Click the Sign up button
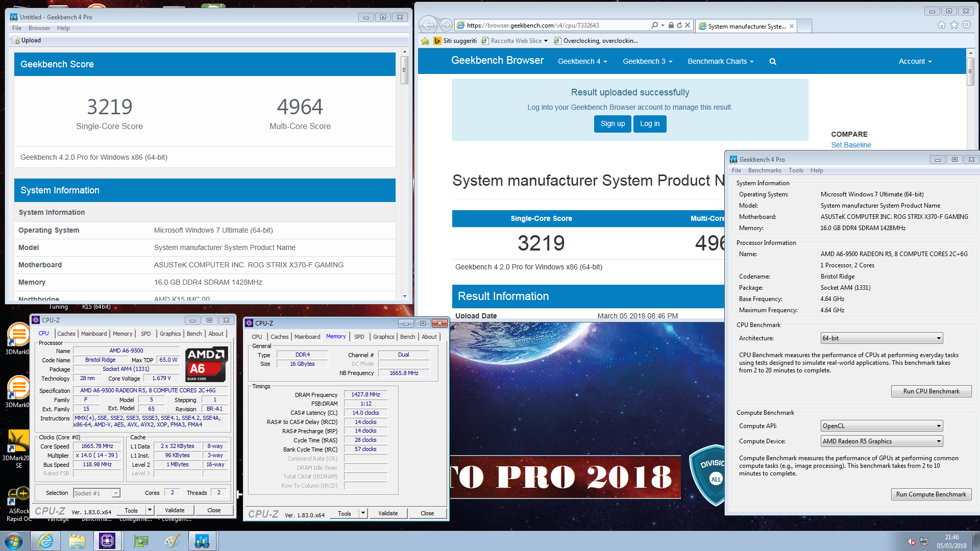 coord(612,123)
